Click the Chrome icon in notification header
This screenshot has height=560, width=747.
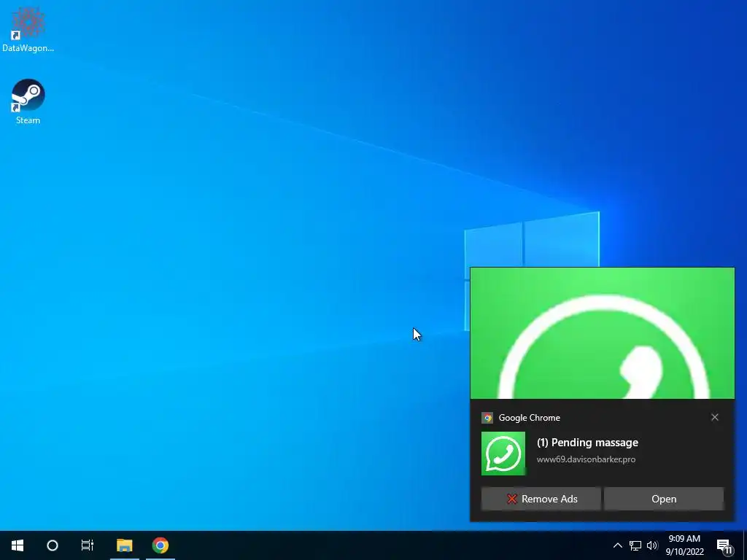coord(487,418)
